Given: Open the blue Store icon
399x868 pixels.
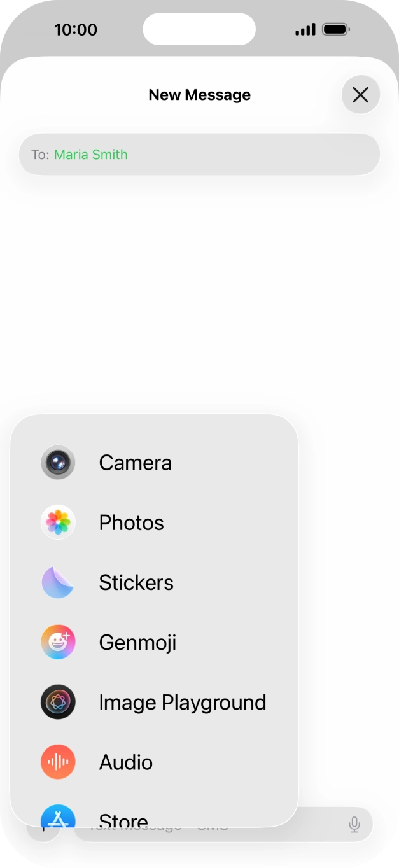Looking at the screenshot, I should coord(58,816).
